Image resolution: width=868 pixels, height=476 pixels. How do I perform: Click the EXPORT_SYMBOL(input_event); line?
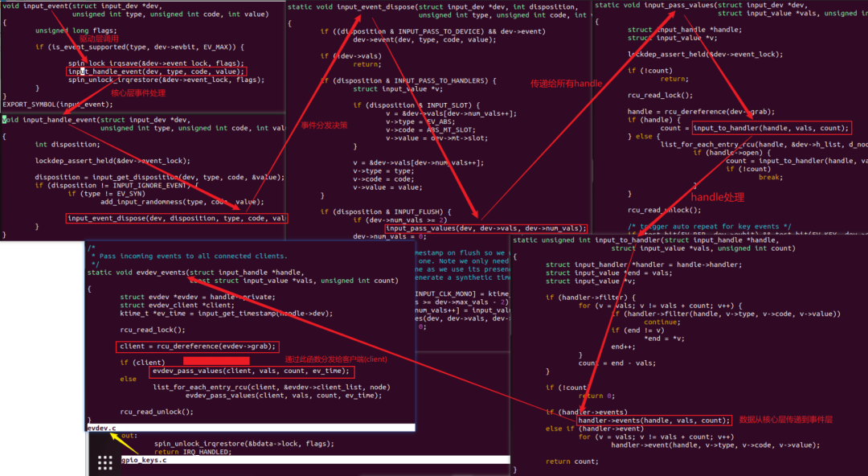(x=58, y=105)
